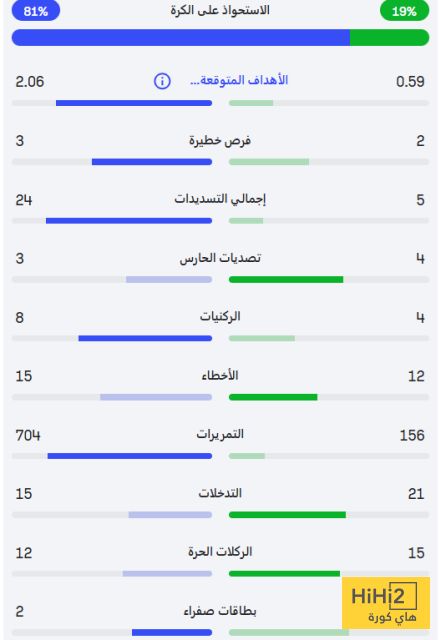Click the 2.06 expected goals value

coord(29,82)
